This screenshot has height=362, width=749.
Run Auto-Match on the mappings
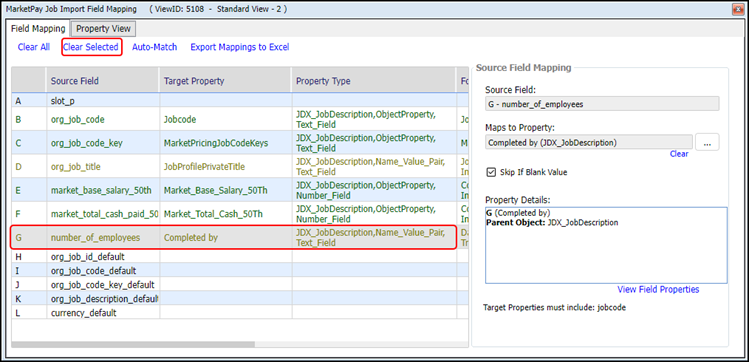(x=155, y=47)
